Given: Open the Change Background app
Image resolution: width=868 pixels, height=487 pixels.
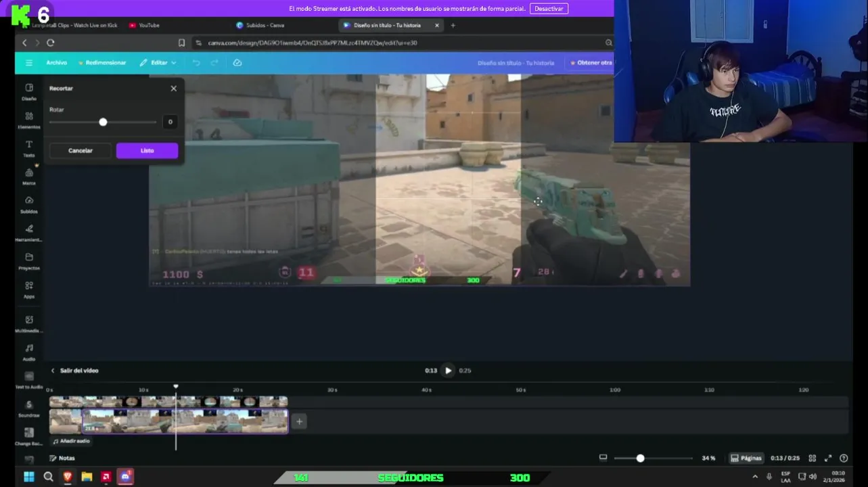Looking at the screenshot, I should pyautogui.click(x=28, y=437).
